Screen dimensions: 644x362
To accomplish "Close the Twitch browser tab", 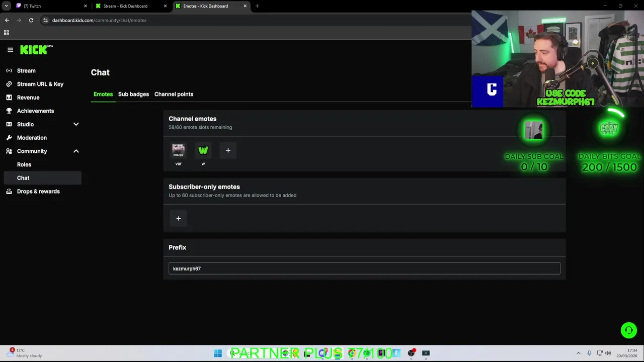I will [85, 6].
